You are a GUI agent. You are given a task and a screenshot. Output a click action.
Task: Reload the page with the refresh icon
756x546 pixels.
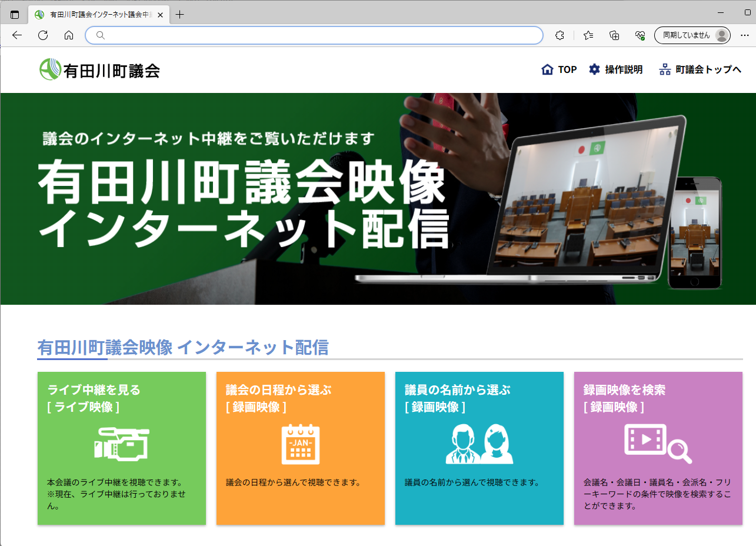click(43, 35)
